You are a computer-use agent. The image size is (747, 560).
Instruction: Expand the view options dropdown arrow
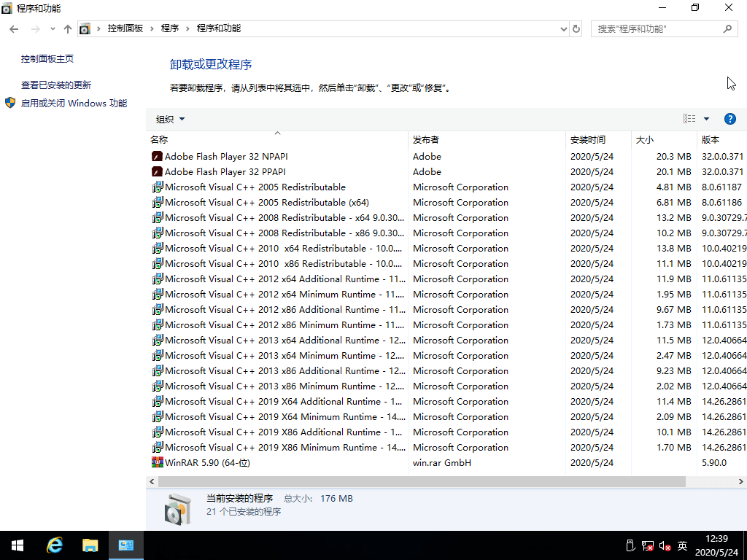pyautogui.click(x=706, y=119)
